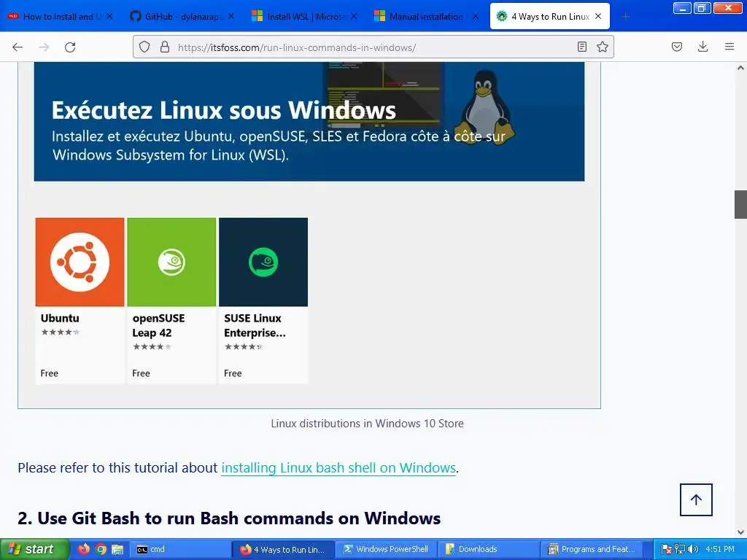Click the volume speaker tray icon
This screenshot has width=747, height=560.
tap(693, 549)
